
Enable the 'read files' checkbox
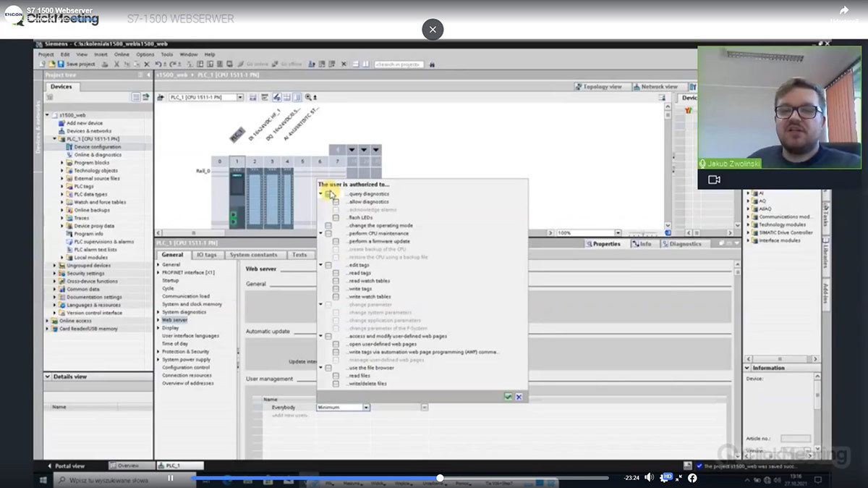pyautogui.click(x=336, y=376)
